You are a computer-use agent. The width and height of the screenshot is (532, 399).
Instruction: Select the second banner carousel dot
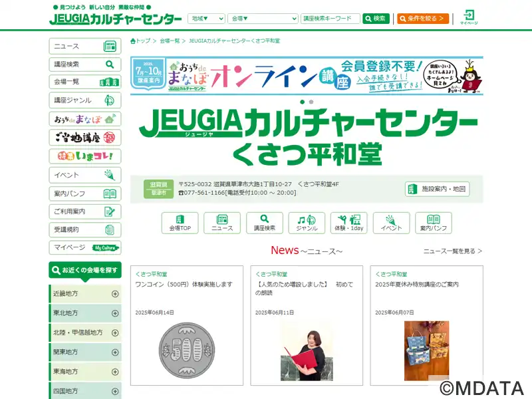[x=311, y=102]
